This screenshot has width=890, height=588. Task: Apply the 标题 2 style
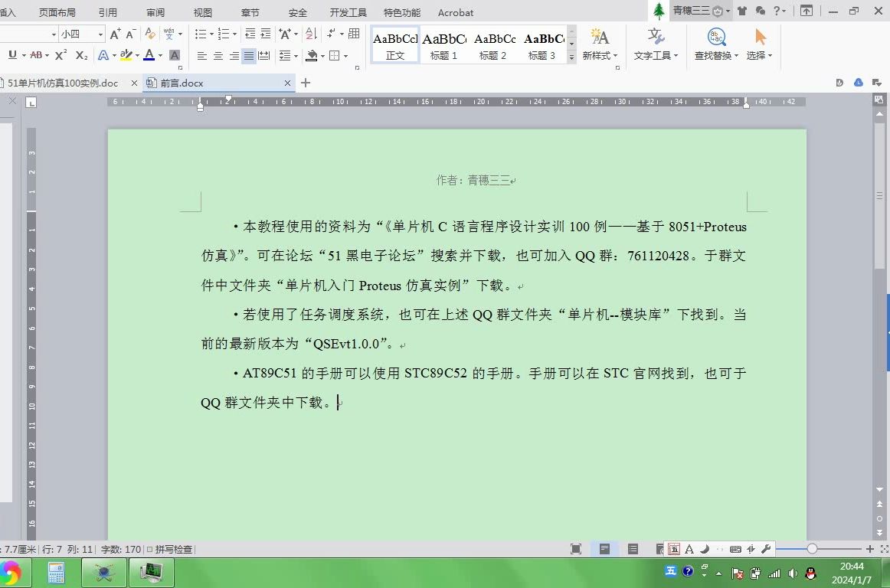(x=492, y=44)
